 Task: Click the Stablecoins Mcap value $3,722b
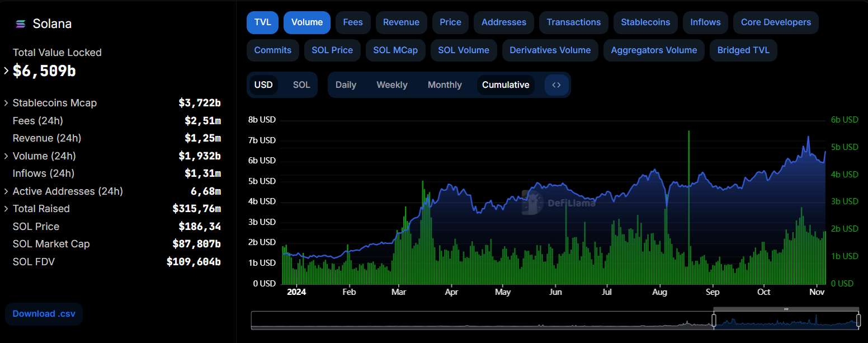(x=200, y=103)
